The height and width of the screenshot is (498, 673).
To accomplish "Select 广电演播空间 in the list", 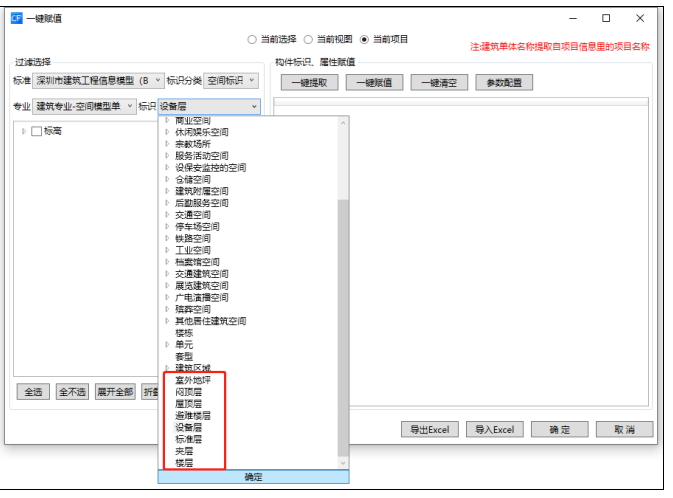I will pos(201,298).
